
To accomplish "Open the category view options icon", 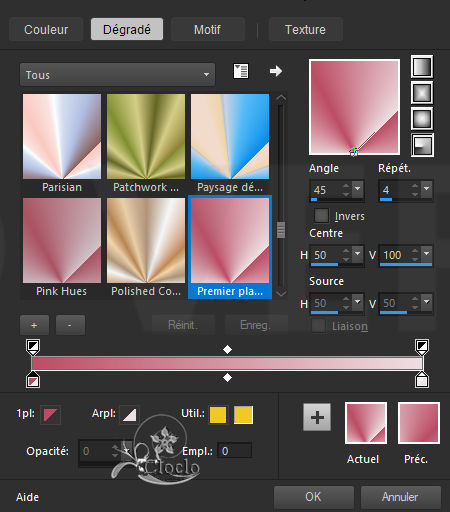I will click(241, 71).
